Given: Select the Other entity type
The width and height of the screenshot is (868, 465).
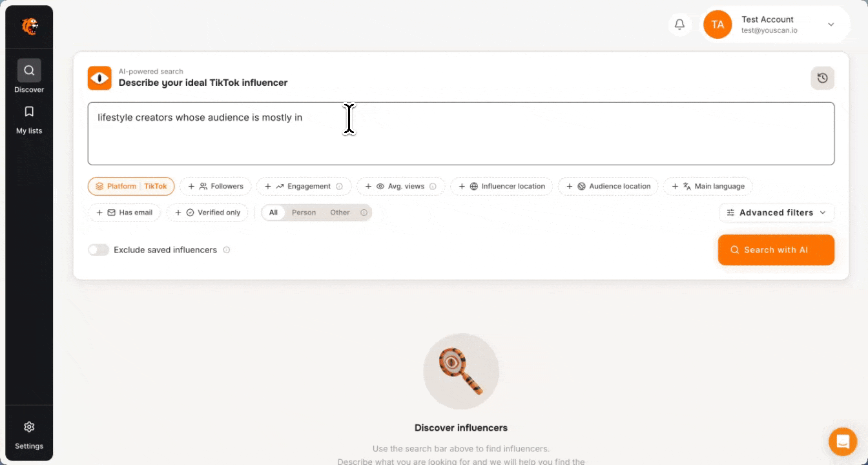Looking at the screenshot, I should [x=340, y=212].
